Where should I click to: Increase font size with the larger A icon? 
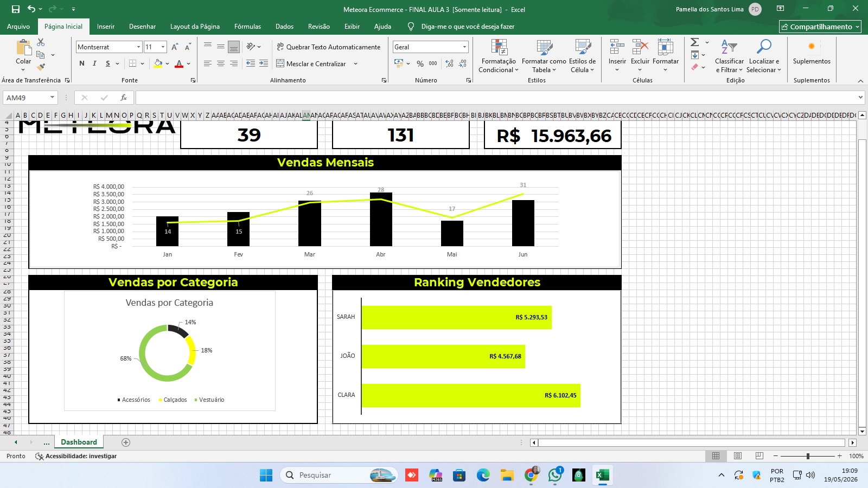pos(175,47)
